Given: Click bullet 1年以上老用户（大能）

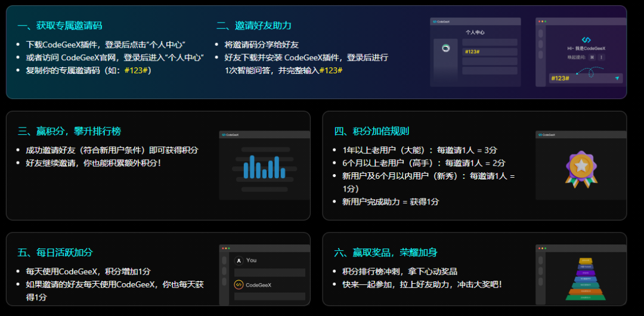Looking at the screenshot, I should 420,150.
